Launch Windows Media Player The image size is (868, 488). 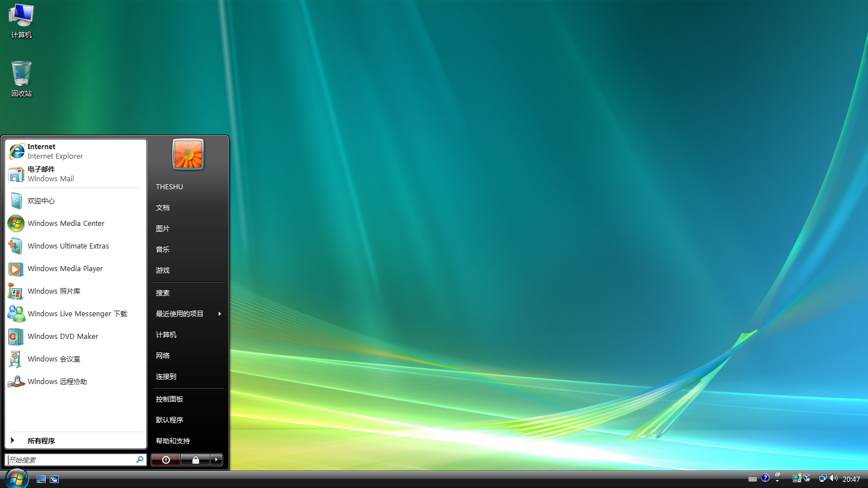(76, 268)
